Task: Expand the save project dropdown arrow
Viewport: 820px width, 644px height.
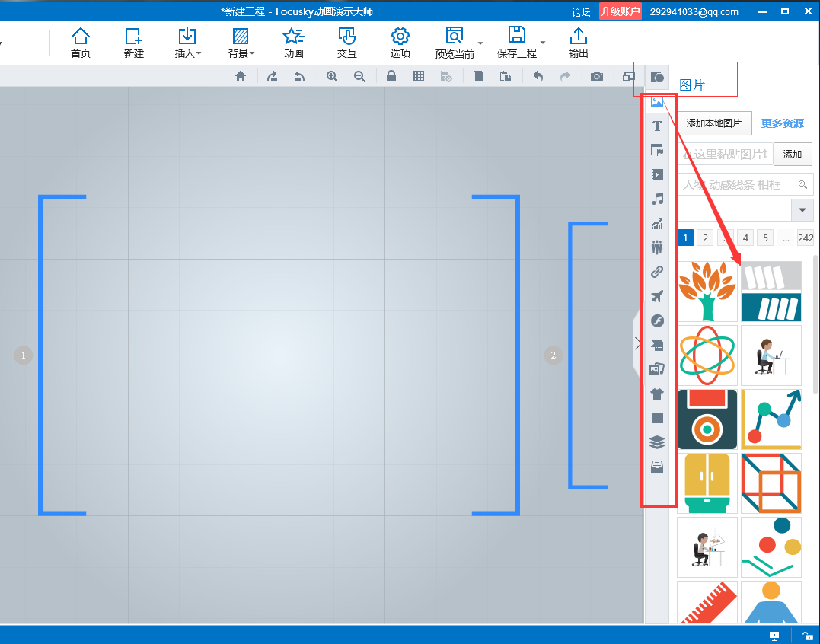Action: pyautogui.click(x=543, y=43)
